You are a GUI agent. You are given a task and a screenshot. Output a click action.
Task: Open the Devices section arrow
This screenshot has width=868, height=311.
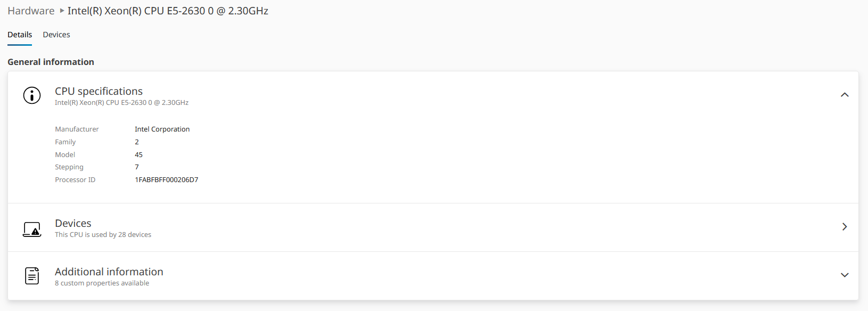pyautogui.click(x=845, y=227)
